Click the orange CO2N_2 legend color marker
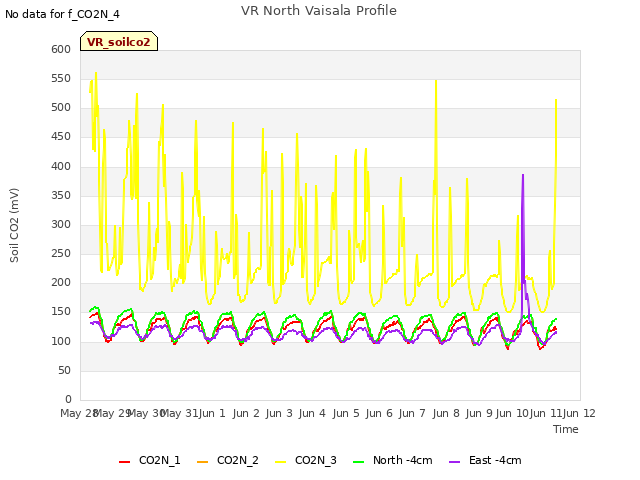The height and width of the screenshot is (480, 640). (202, 462)
